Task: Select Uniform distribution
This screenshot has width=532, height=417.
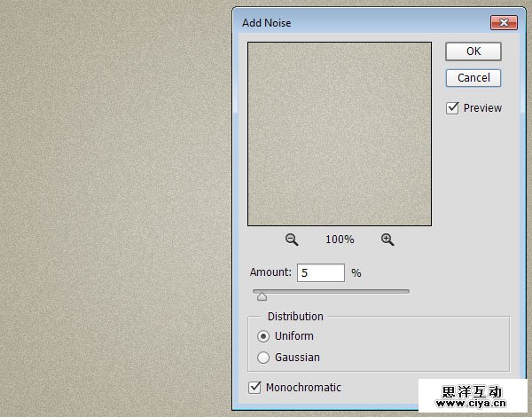Action: (262, 336)
